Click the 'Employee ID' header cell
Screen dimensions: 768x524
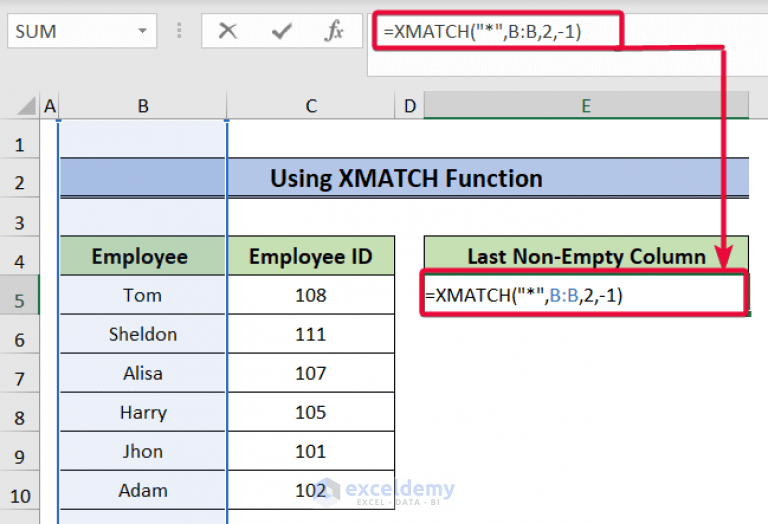(x=311, y=256)
